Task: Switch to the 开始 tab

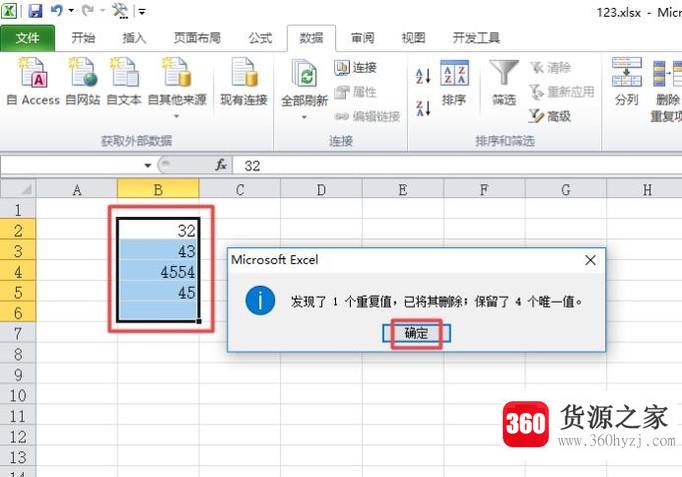Action: 83,38
